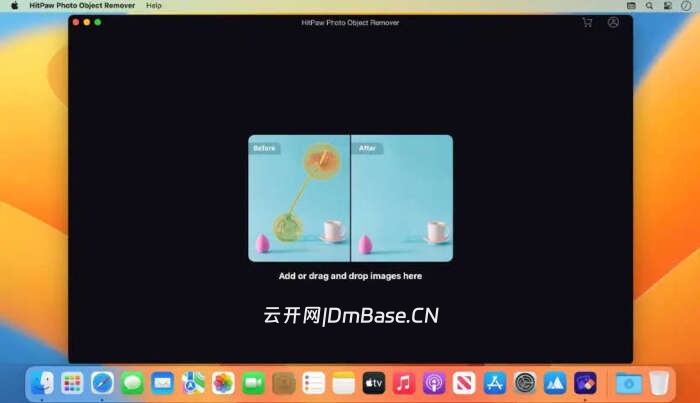
Task: Open Music from the Dock
Action: coord(404,383)
